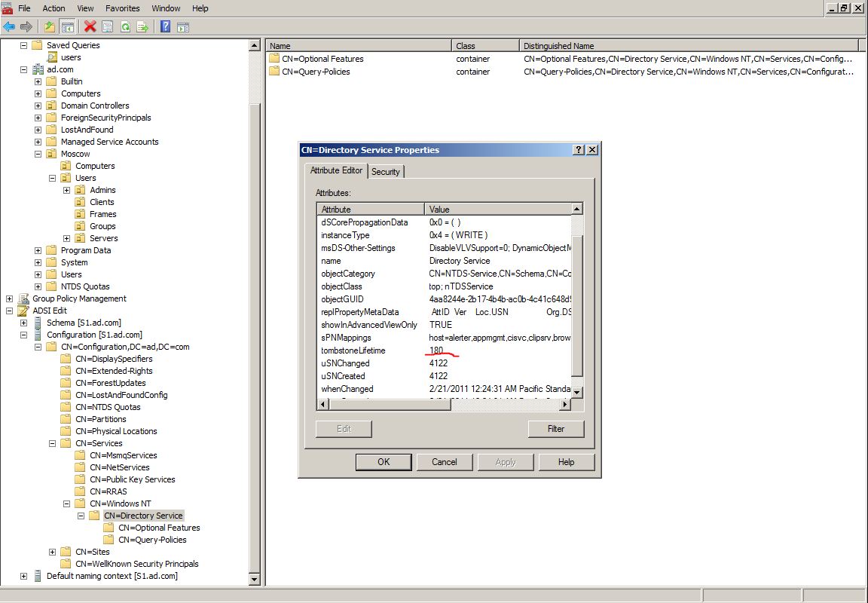This screenshot has width=868, height=603.
Task: Click the Forward arrow toolbar icon
Action: pyautogui.click(x=26, y=26)
